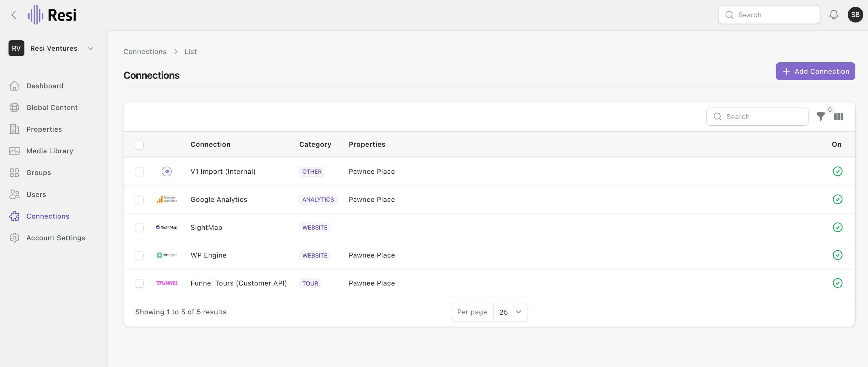
Task: Open Dashboard in the sidebar
Action: tap(36, 86)
